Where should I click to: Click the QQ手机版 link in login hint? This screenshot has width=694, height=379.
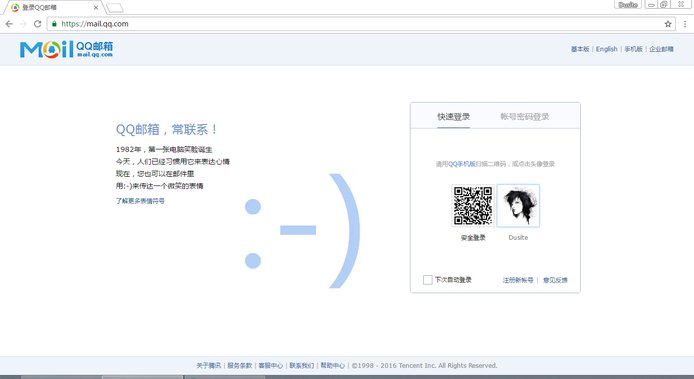462,164
